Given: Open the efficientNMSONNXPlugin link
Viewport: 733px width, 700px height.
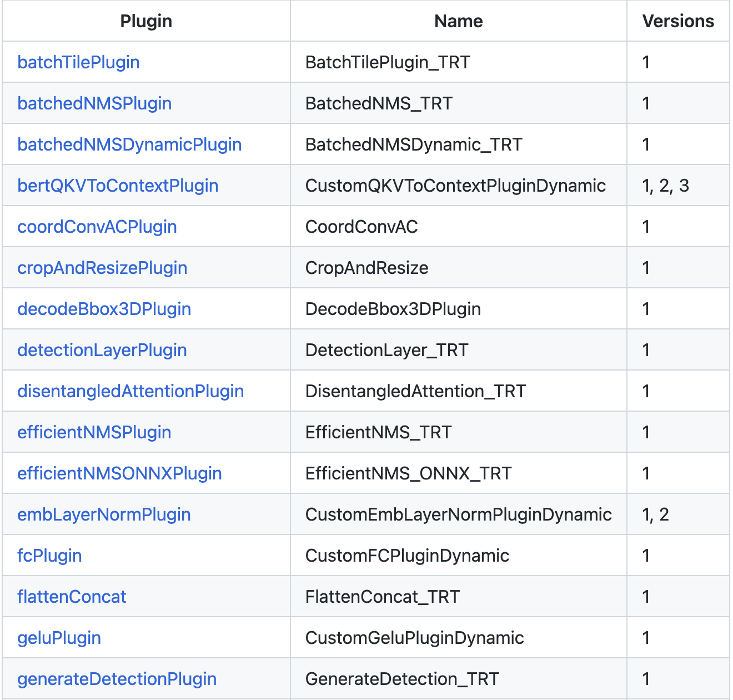Looking at the screenshot, I should (x=119, y=473).
